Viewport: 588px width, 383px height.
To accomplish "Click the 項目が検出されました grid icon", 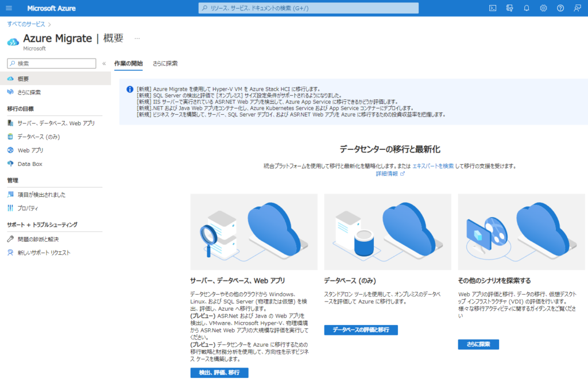I will [10, 194].
